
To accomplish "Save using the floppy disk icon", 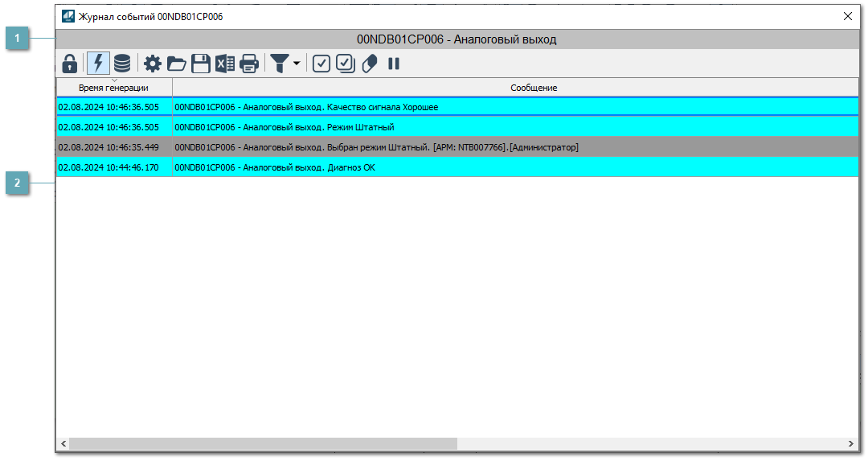I will (x=201, y=64).
